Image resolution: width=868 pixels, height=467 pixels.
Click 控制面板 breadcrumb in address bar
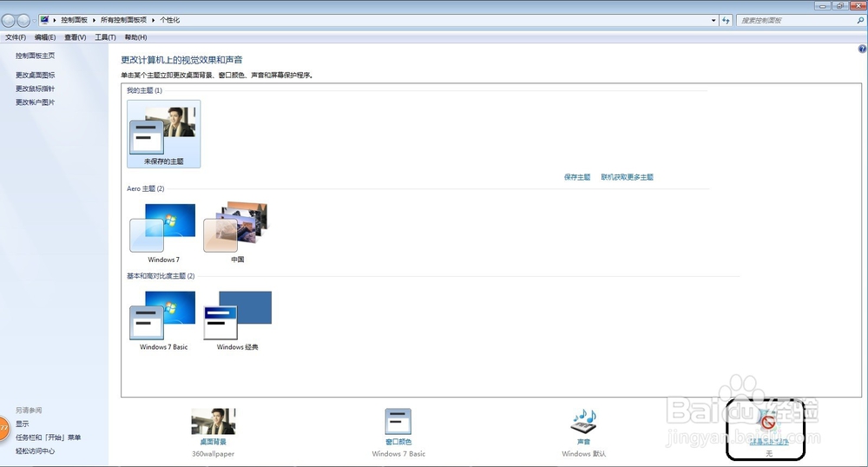pos(74,20)
